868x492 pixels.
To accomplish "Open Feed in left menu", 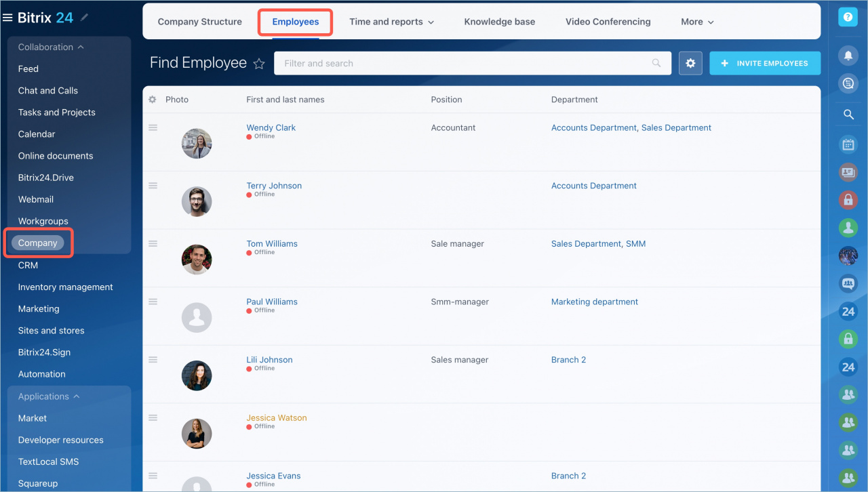I will coord(28,69).
